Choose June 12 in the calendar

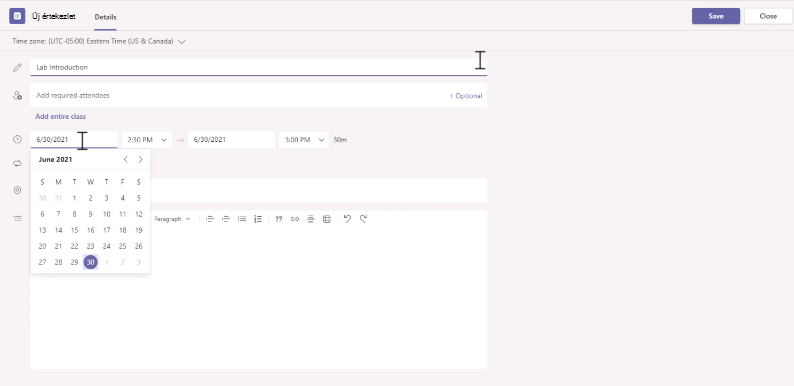(x=139, y=214)
